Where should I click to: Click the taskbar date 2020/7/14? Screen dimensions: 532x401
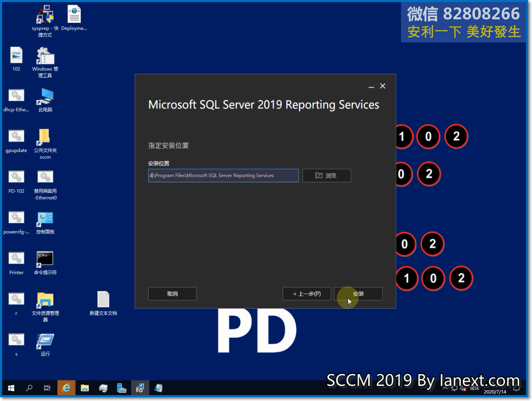click(x=495, y=392)
